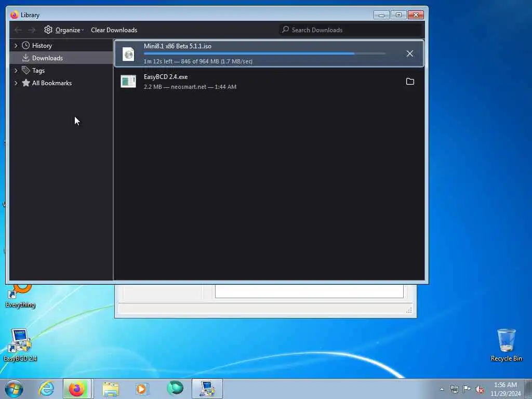The image size is (532, 399).
Task: Click the Search Downloads field
Action: pyautogui.click(x=351, y=30)
